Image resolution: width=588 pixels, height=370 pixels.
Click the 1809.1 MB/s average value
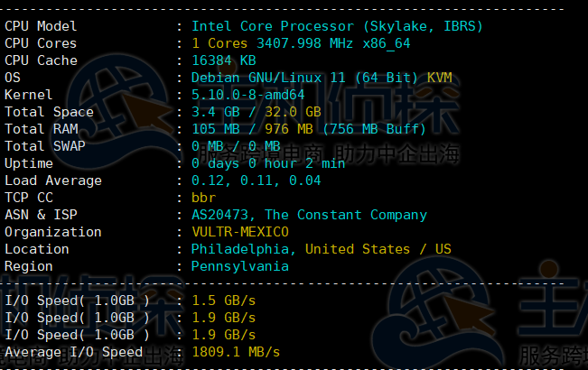(236, 352)
